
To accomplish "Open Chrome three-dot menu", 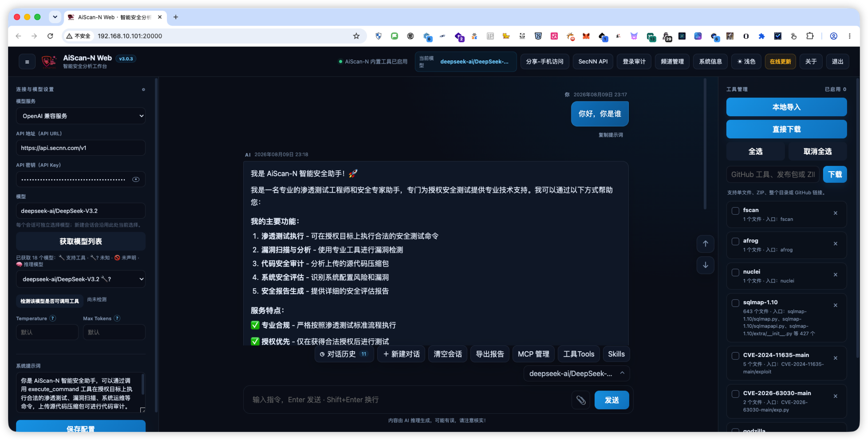I will [x=850, y=36].
